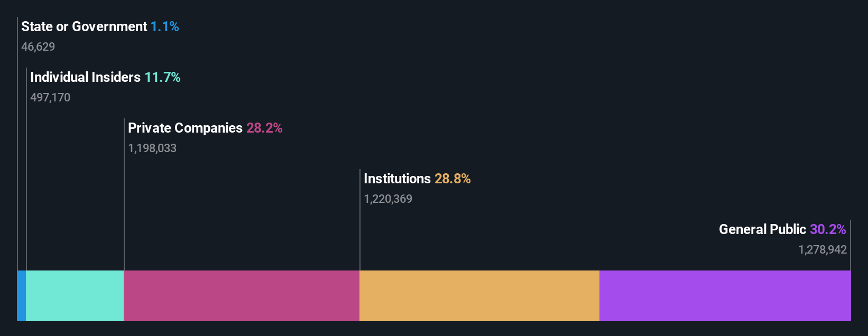This screenshot has width=868, height=336.
Task: Click the 497,170 share count
Action: coord(50,97)
